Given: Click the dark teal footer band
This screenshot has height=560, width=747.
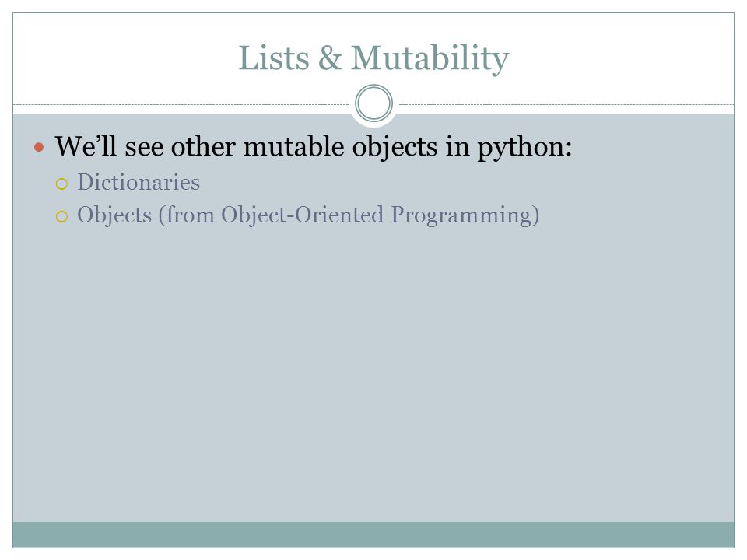Looking at the screenshot, I should [x=373, y=534].
